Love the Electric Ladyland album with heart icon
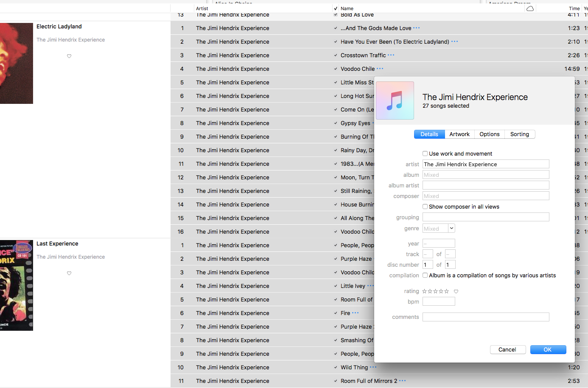 pos(69,56)
